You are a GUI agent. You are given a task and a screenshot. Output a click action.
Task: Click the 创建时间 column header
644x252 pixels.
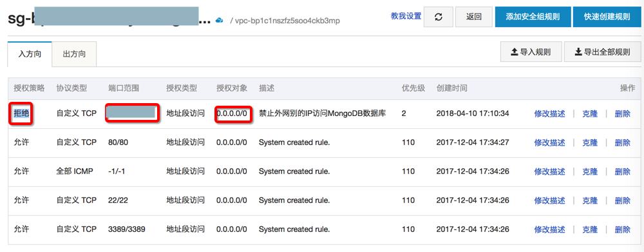tap(451, 88)
